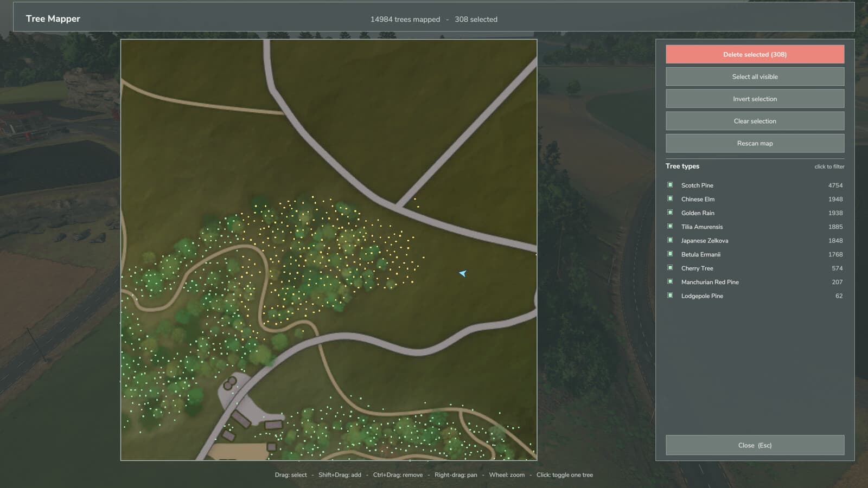Click the blue player position arrow on map
Viewport: 868px width, 488px height.
click(x=463, y=273)
